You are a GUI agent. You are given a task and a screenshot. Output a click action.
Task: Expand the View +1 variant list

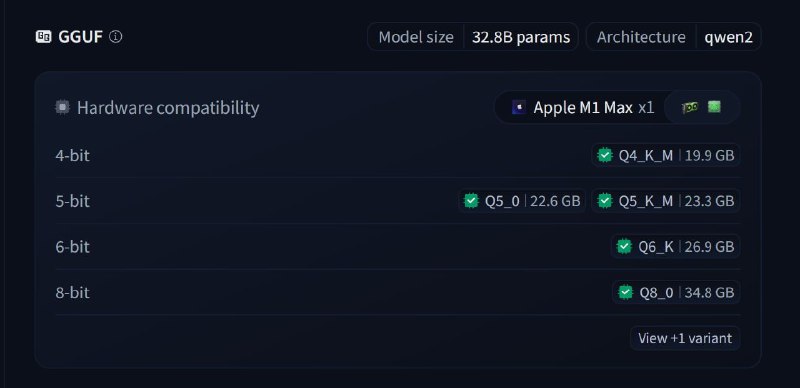685,338
